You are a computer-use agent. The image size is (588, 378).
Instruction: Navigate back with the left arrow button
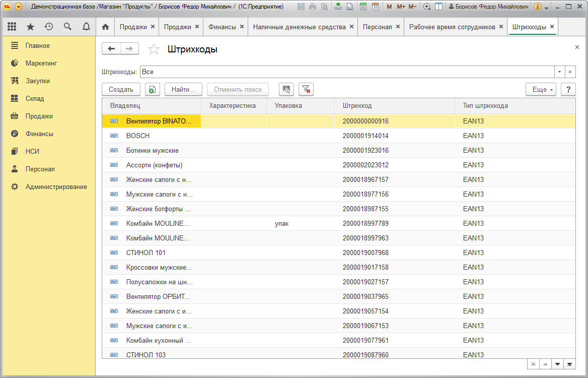(x=111, y=49)
